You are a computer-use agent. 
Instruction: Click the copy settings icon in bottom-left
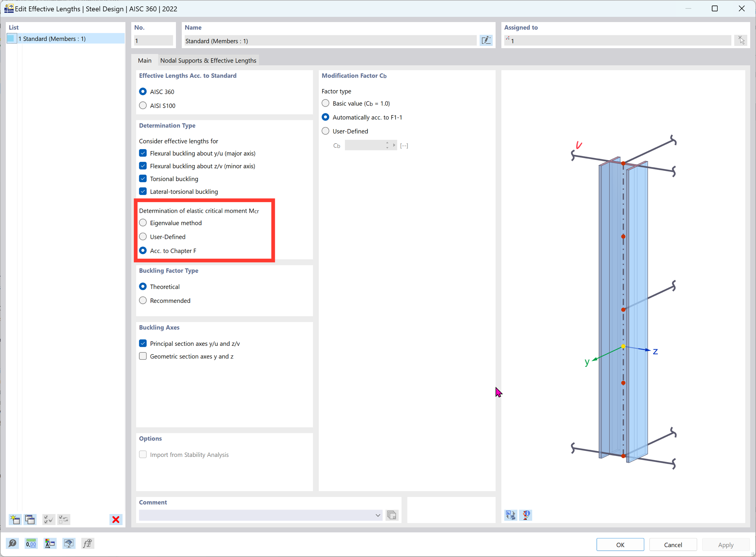tap(29, 520)
